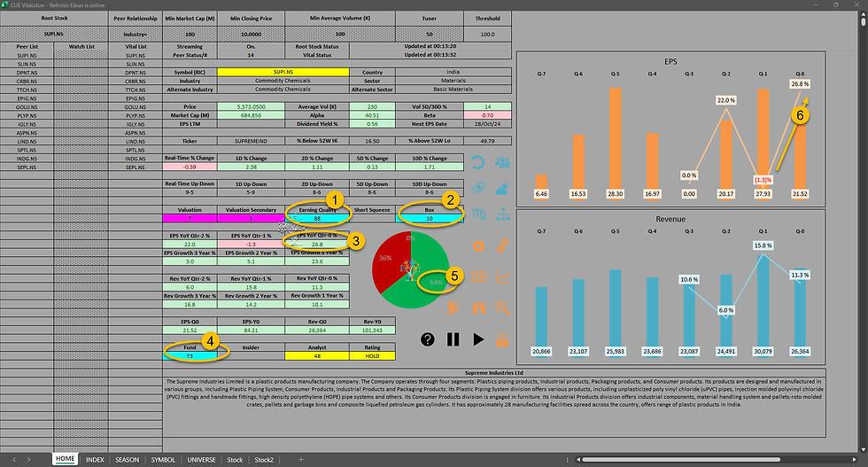Click the magnifier with pulse icon
Screen dimensions: 868x467
(503, 307)
